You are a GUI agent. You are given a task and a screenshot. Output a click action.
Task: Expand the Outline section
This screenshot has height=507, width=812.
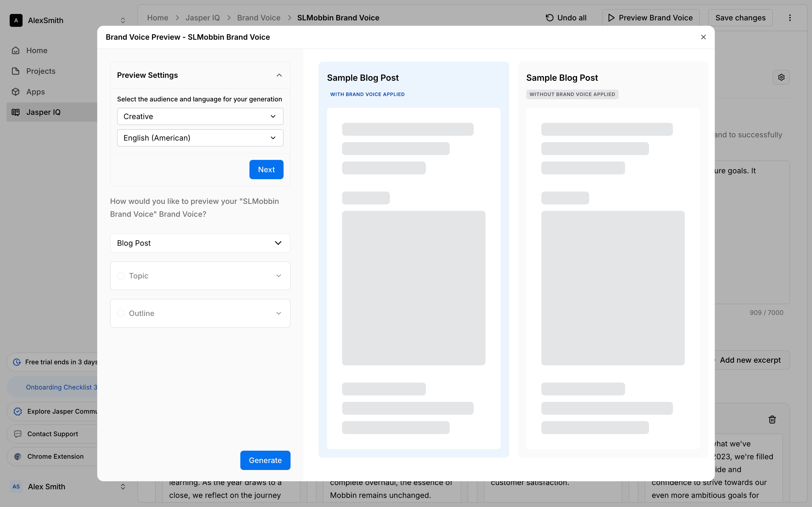tap(200, 313)
